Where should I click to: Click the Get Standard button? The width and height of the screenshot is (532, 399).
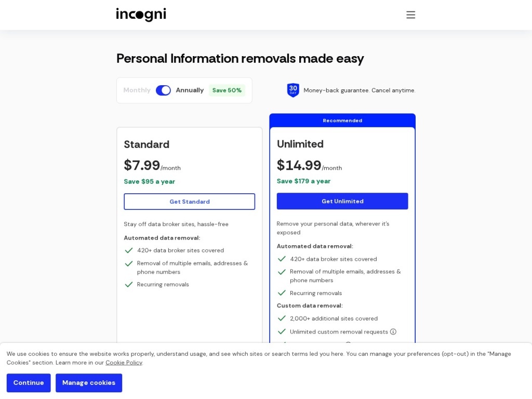(x=189, y=202)
